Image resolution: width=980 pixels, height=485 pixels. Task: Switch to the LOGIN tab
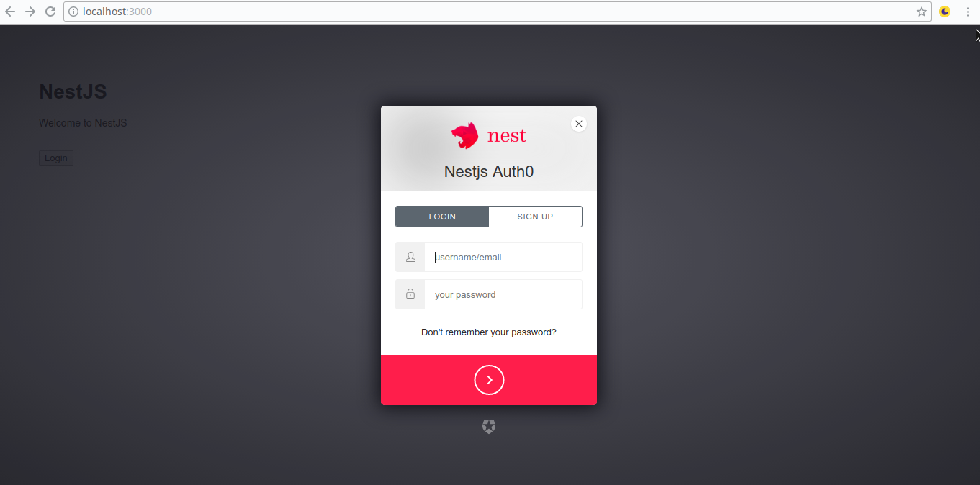tap(442, 217)
